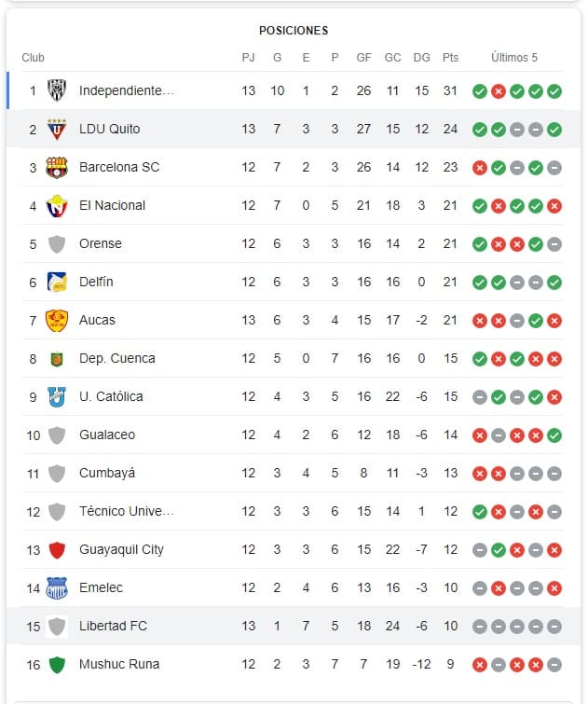The width and height of the screenshot is (588, 704).
Task: Click the Barcelona SC crest icon
Action: (57, 167)
